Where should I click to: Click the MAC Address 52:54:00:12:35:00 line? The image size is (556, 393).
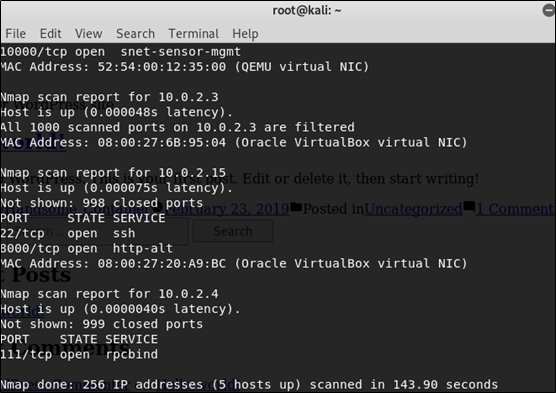click(x=184, y=67)
